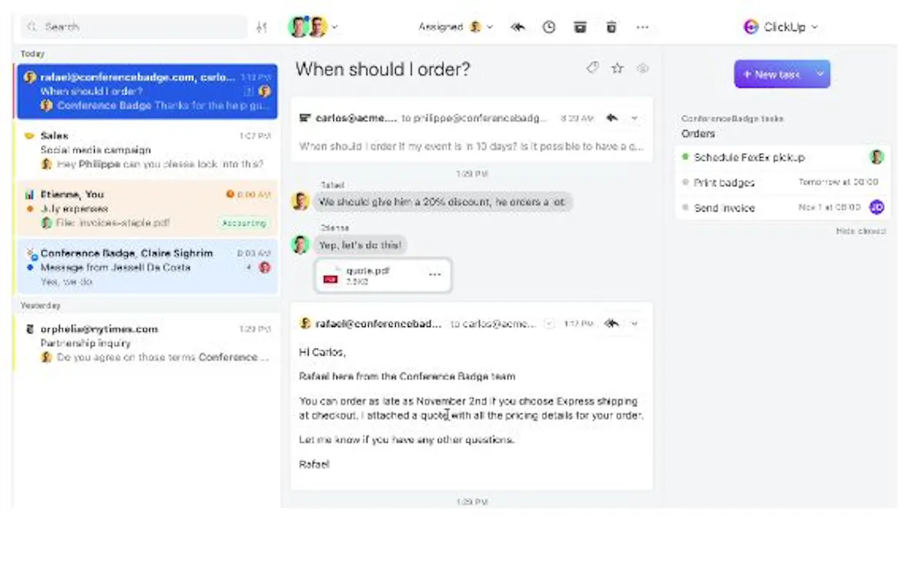
Task: Click the conversation title 'When should I order?'
Action: point(383,68)
